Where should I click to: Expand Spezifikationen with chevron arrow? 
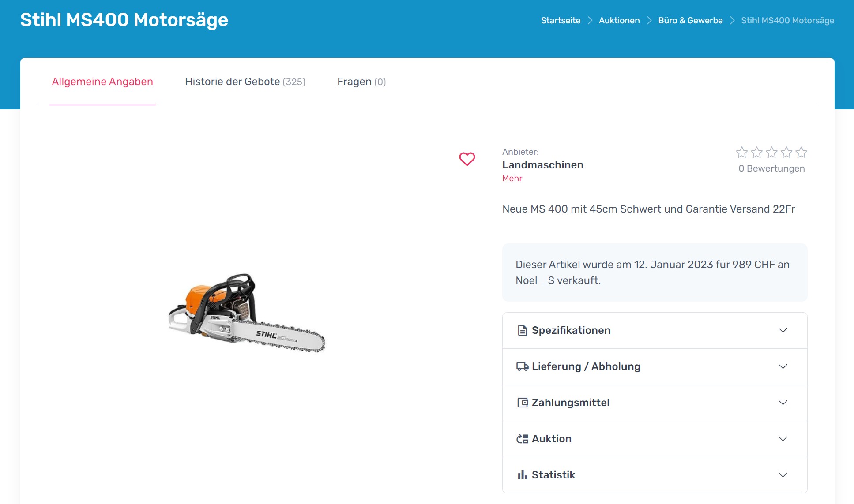783,330
